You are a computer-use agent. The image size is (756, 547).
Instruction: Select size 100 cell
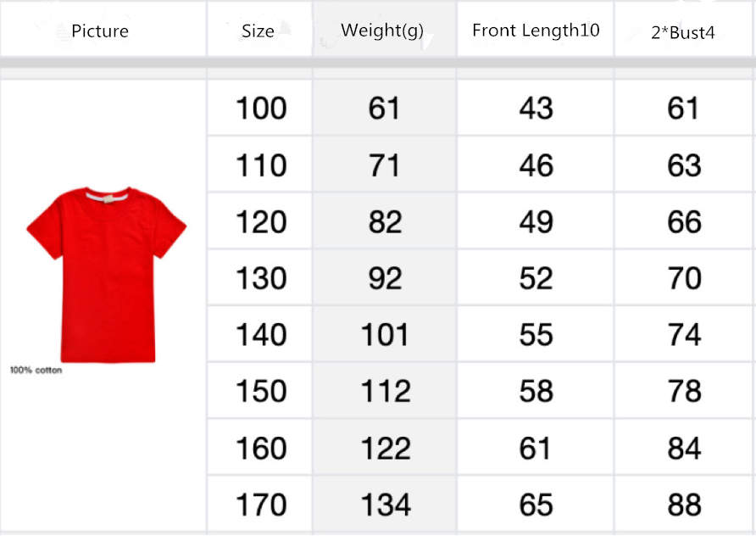pyautogui.click(x=260, y=109)
